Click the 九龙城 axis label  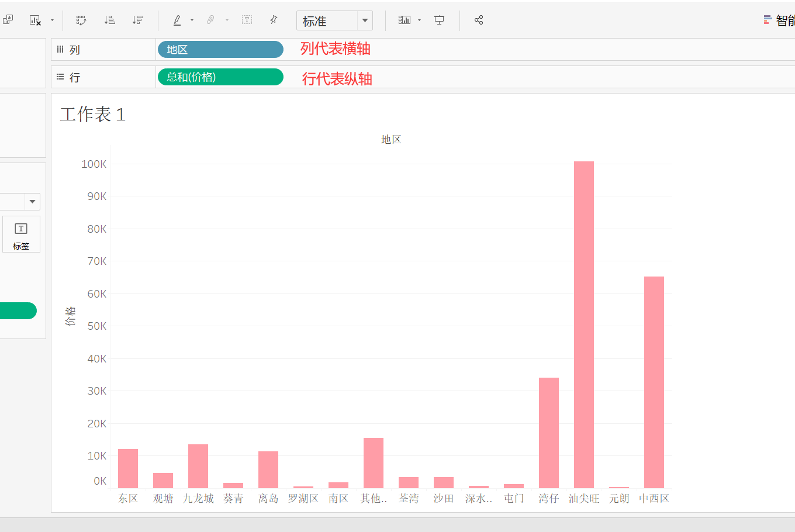[198, 498]
